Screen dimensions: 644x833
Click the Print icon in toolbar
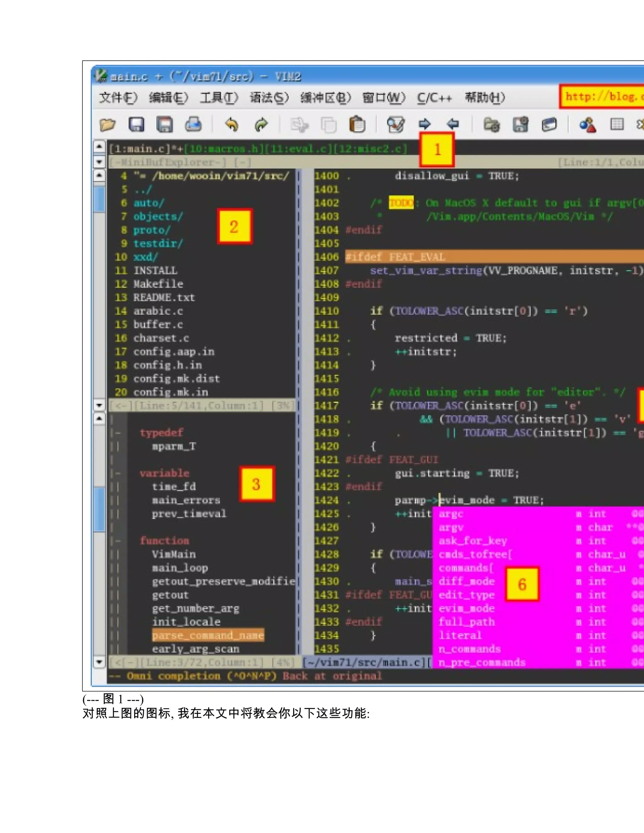tap(193, 124)
